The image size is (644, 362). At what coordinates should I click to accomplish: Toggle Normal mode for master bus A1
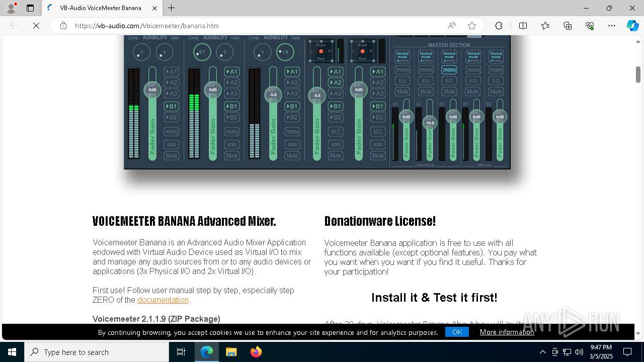tap(403, 56)
